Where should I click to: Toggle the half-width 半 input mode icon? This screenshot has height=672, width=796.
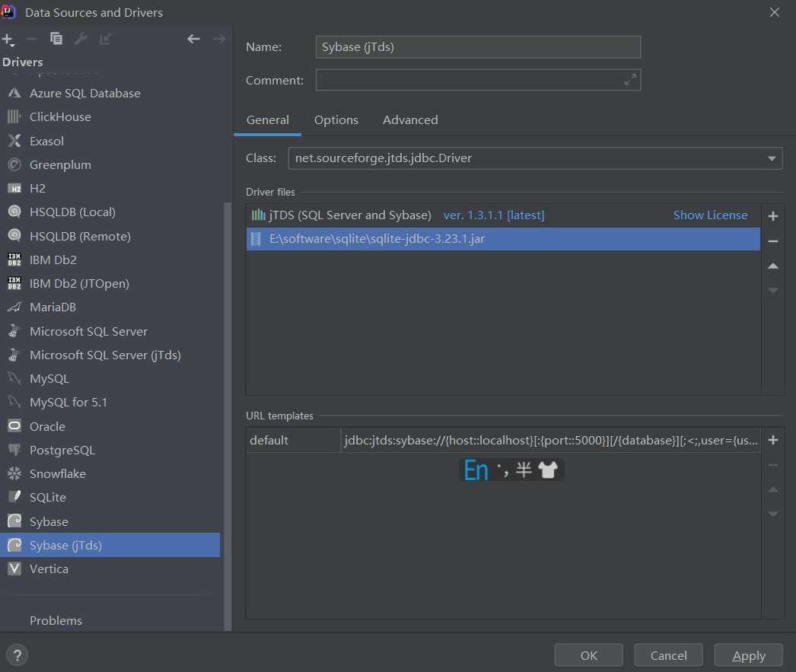(x=524, y=470)
